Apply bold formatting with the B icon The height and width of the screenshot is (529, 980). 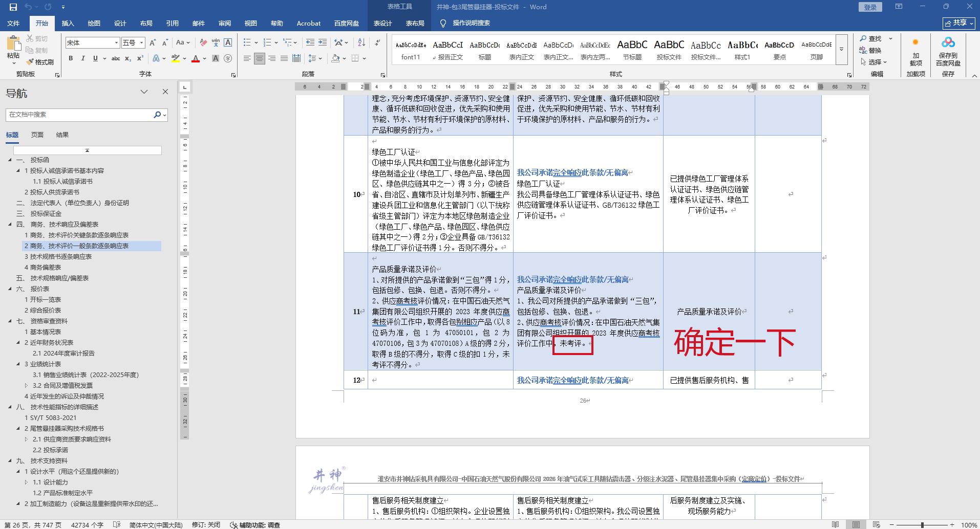(71, 58)
